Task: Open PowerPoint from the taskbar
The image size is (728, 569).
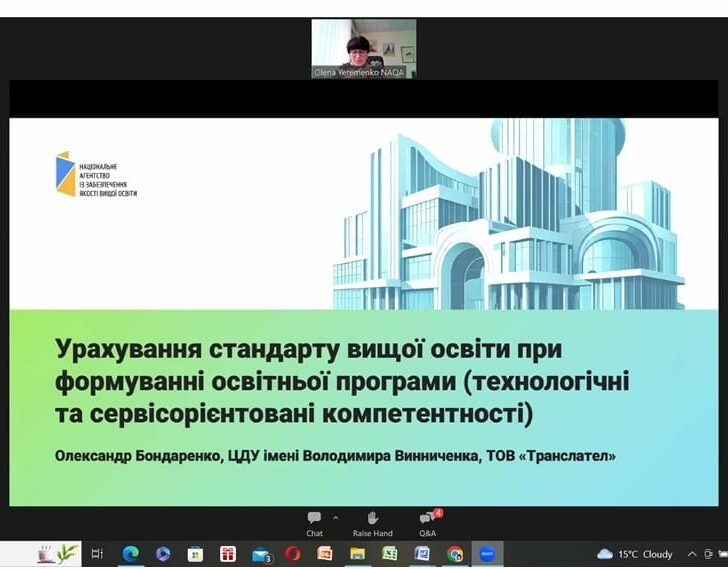Action: 325,554
